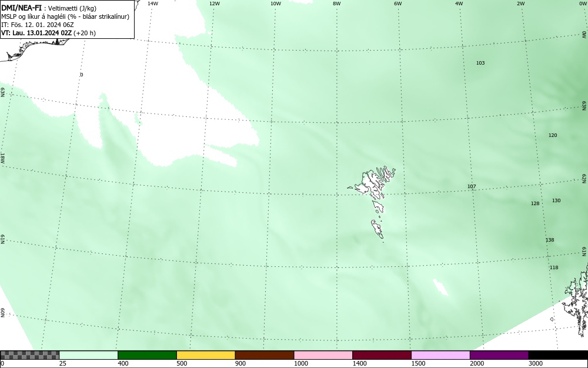The width and height of the screenshot is (588, 368).
Task: Click the 2W longitude label
Action: click(x=520, y=4)
